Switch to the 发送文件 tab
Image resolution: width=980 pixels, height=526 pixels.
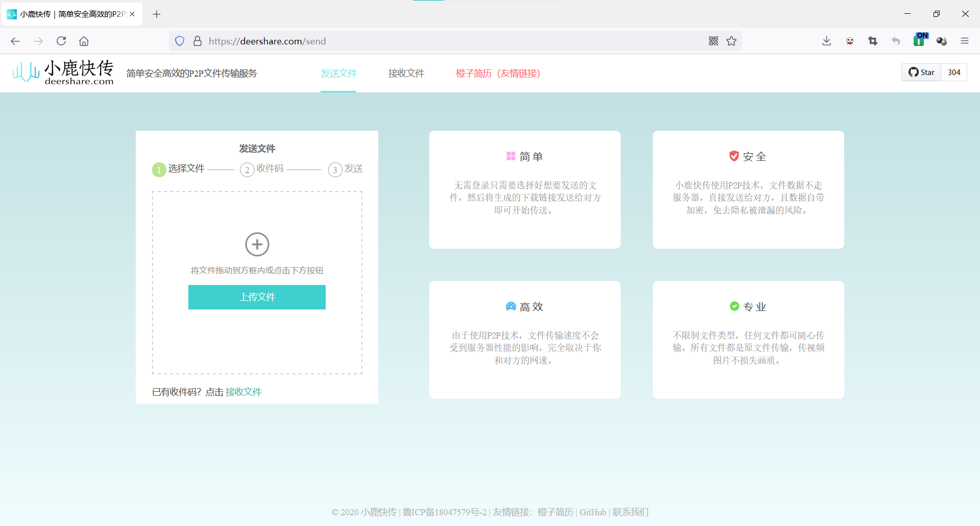point(338,74)
